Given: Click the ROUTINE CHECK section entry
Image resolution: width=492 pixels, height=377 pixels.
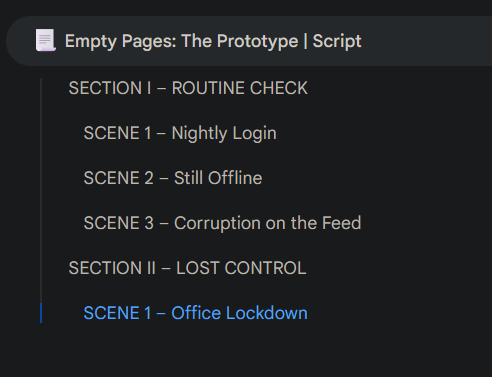Looking at the screenshot, I should click(240, 88).
